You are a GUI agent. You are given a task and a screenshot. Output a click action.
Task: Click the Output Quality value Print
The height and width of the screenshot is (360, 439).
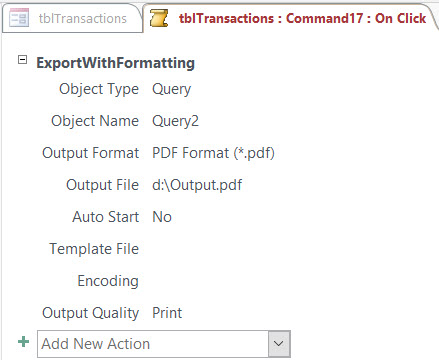pyautogui.click(x=167, y=313)
